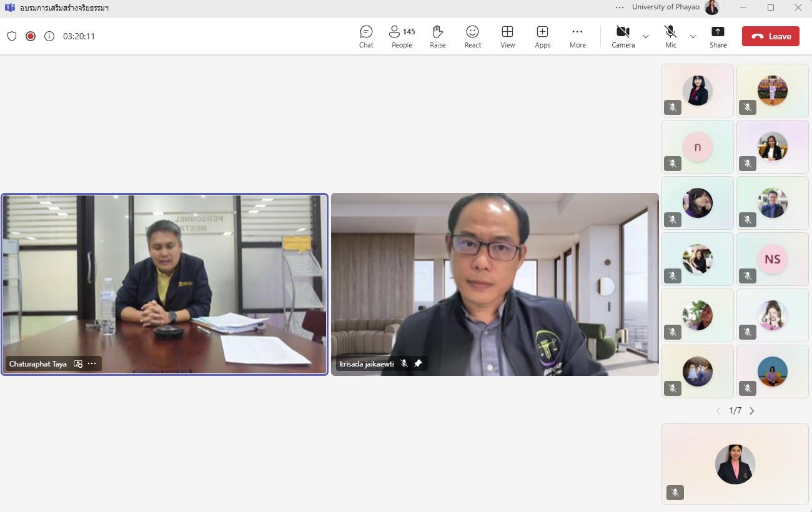Leave the meeting
The image size is (812, 512).
pos(770,36)
